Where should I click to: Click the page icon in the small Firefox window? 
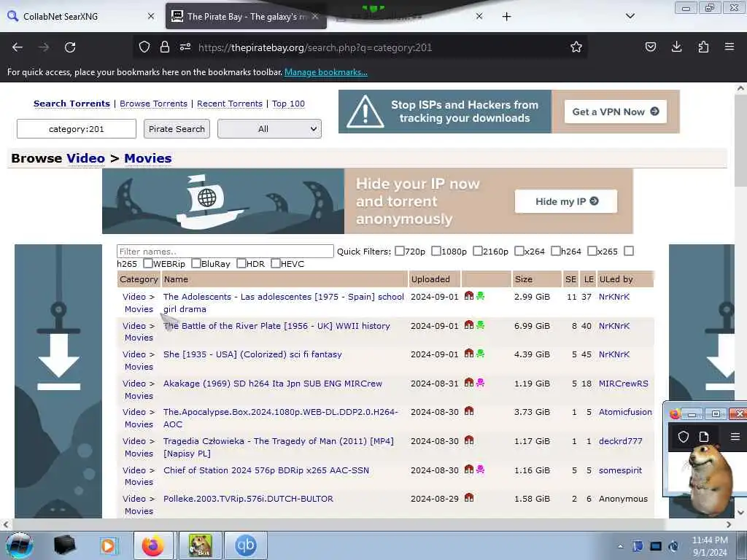pyautogui.click(x=704, y=437)
